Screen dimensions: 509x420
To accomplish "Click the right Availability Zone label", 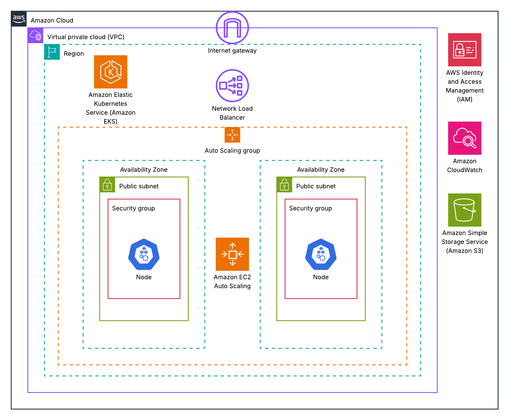I will [321, 170].
